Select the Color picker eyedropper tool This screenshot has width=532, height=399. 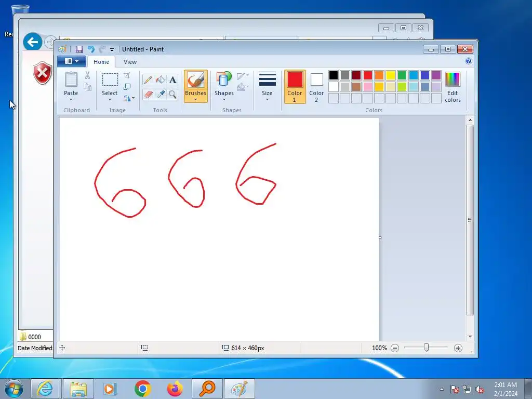160,95
